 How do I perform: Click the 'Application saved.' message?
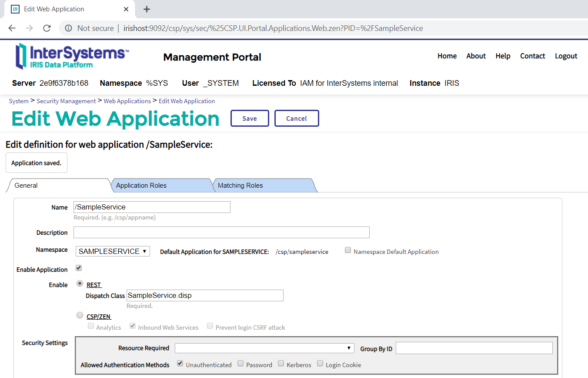37,163
